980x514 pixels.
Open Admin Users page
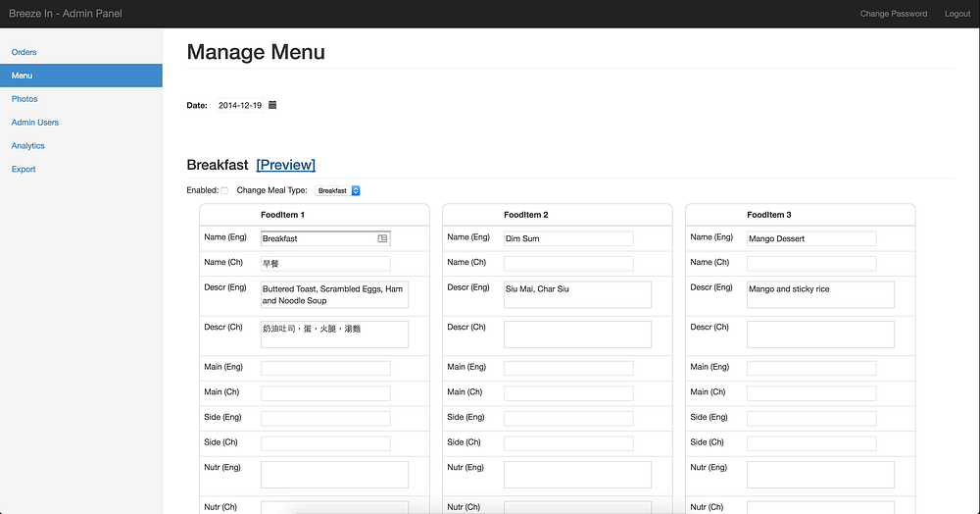click(35, 123)
